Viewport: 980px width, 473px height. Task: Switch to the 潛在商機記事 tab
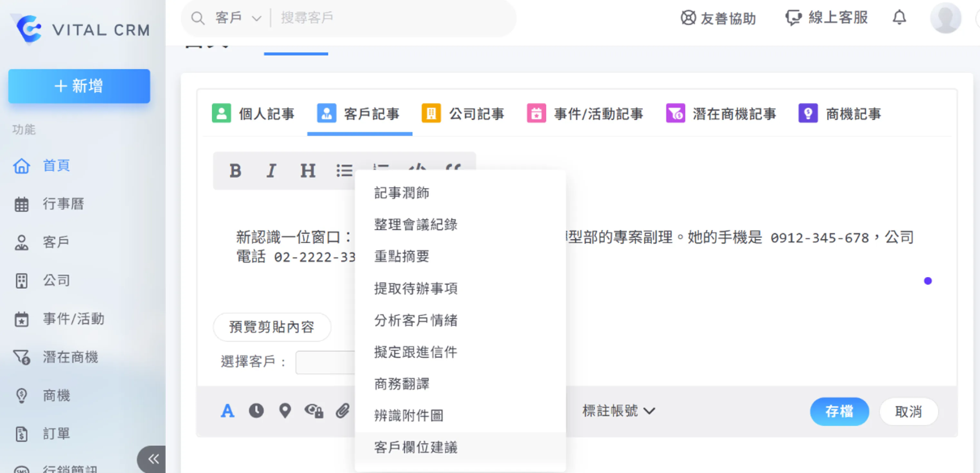click(721, 113)
